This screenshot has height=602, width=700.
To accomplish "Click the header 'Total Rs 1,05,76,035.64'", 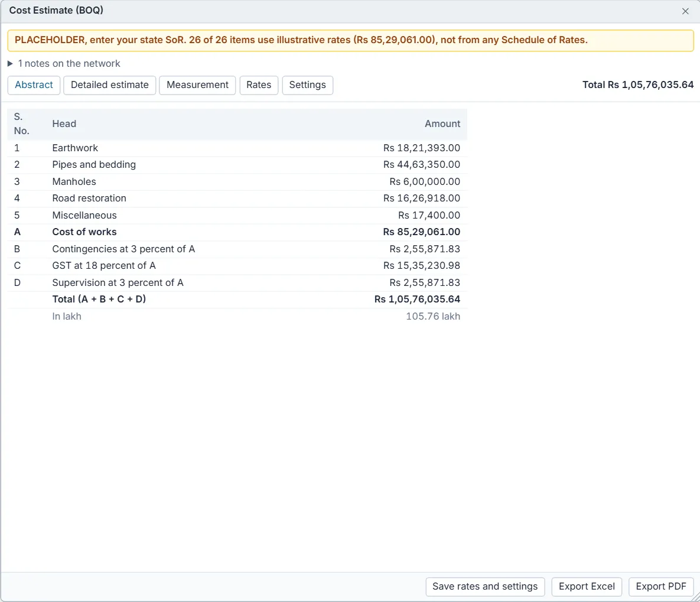I will pyautogui.click(x=638, y=85).
